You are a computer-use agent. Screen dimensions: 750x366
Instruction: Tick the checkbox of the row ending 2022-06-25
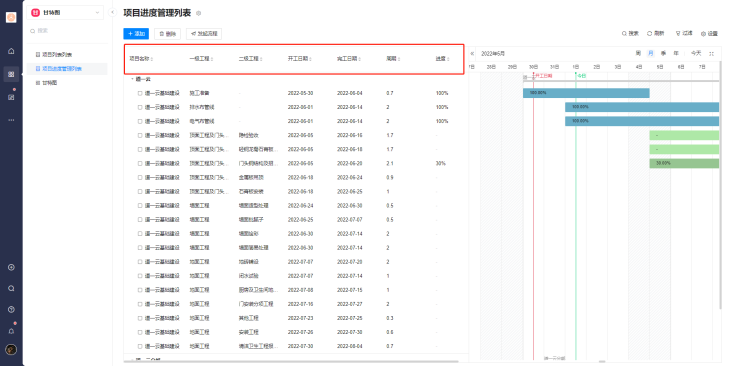[140, 192]
